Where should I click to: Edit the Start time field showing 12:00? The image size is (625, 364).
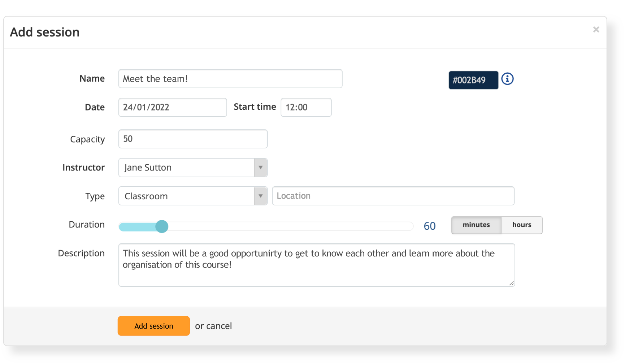coord(306,107)
